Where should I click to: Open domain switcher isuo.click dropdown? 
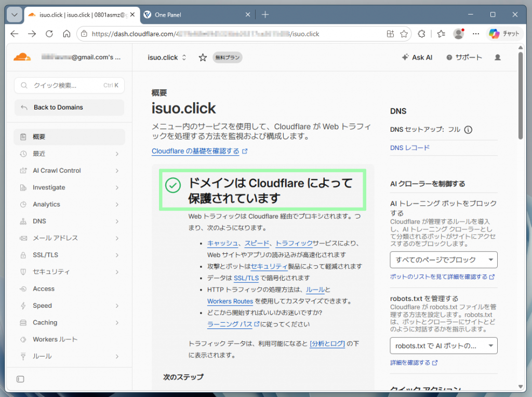click(x=167, y=58)
